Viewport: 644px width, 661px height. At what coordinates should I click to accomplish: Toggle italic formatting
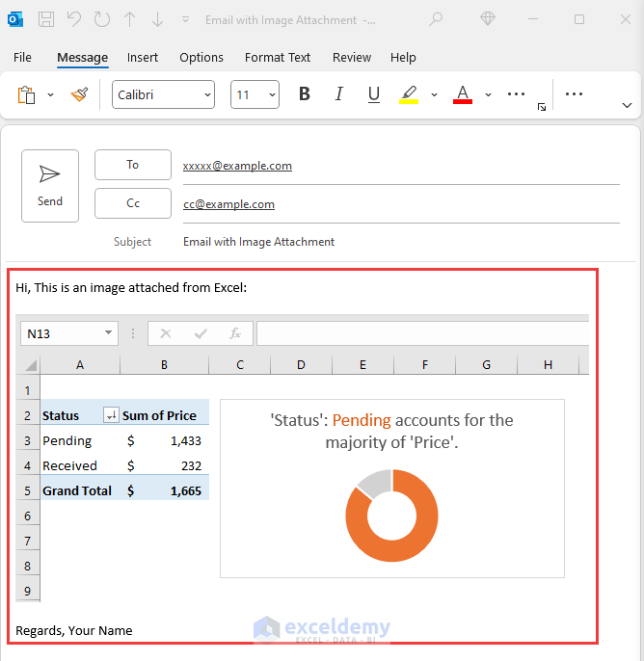click(x=339, y=93)
